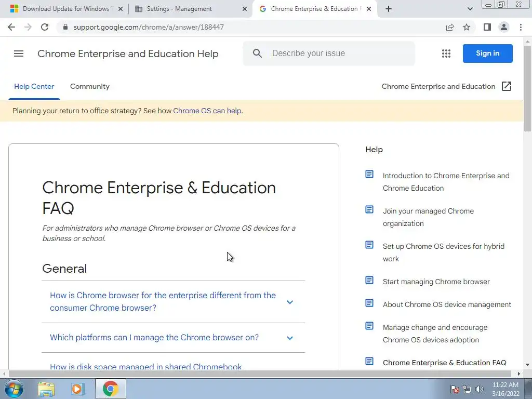Open the hamburger main menu
532x399 pixels.
click(x=19, y=54)
